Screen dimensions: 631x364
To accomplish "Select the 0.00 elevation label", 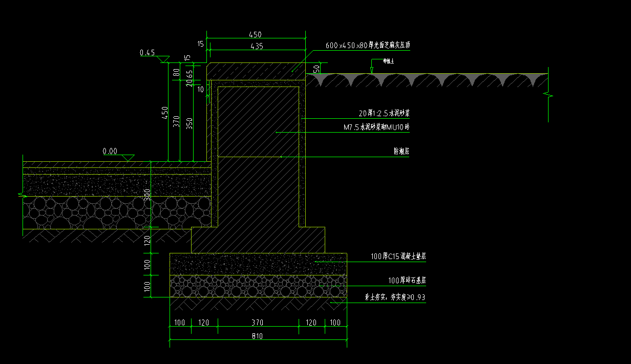I will (110, 152).
